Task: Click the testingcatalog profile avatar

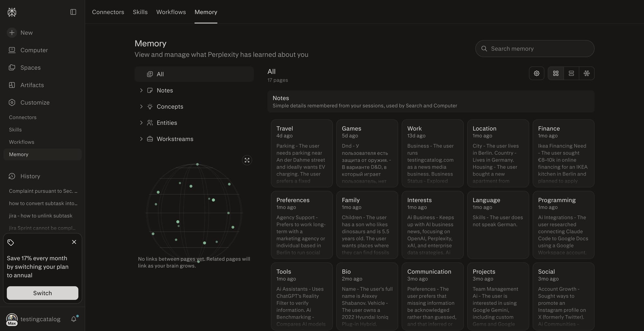Action: [x=12, y=319]
